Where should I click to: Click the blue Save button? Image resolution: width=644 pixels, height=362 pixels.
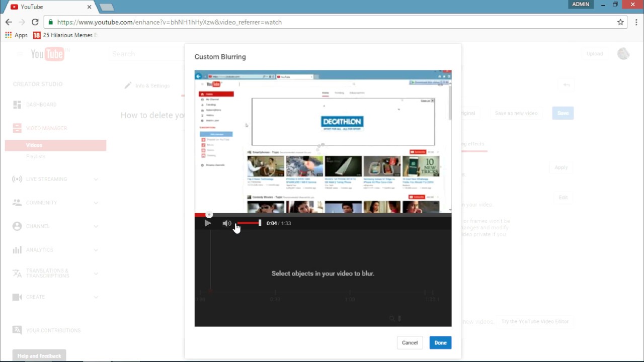tap(563, 113)
